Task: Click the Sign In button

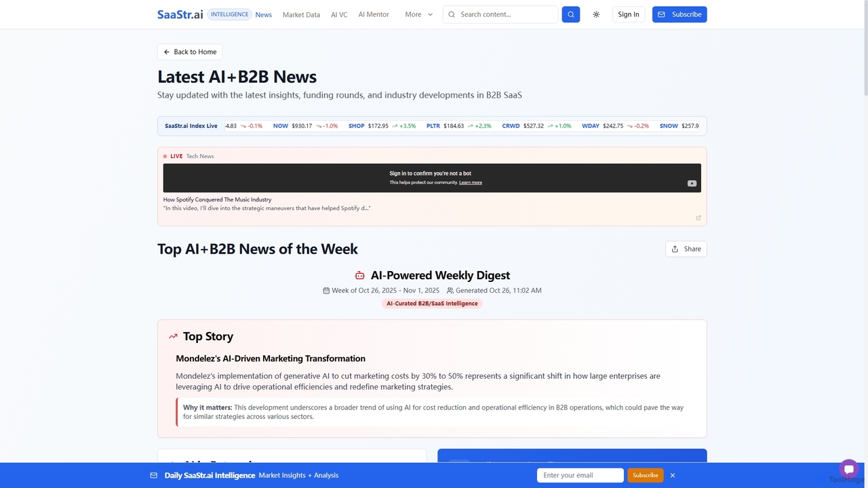Action: 629,14
